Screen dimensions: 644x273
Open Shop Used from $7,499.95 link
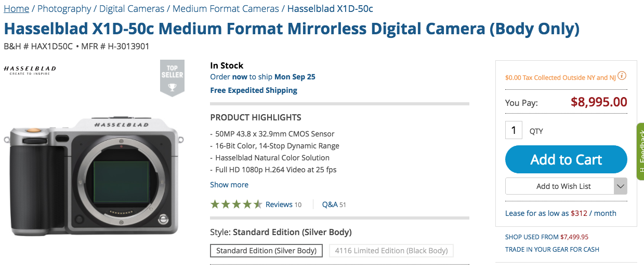point(547,237)
